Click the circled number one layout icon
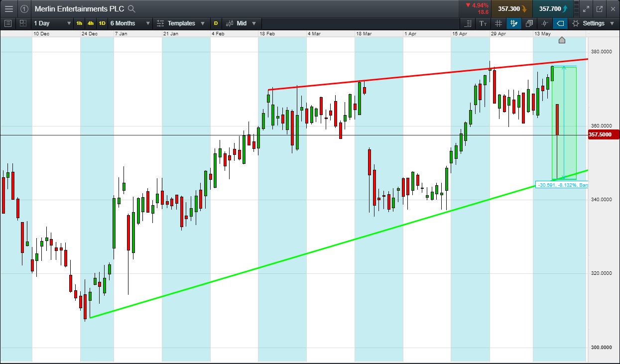Screen dimensions: 620x364 (24, 8)
